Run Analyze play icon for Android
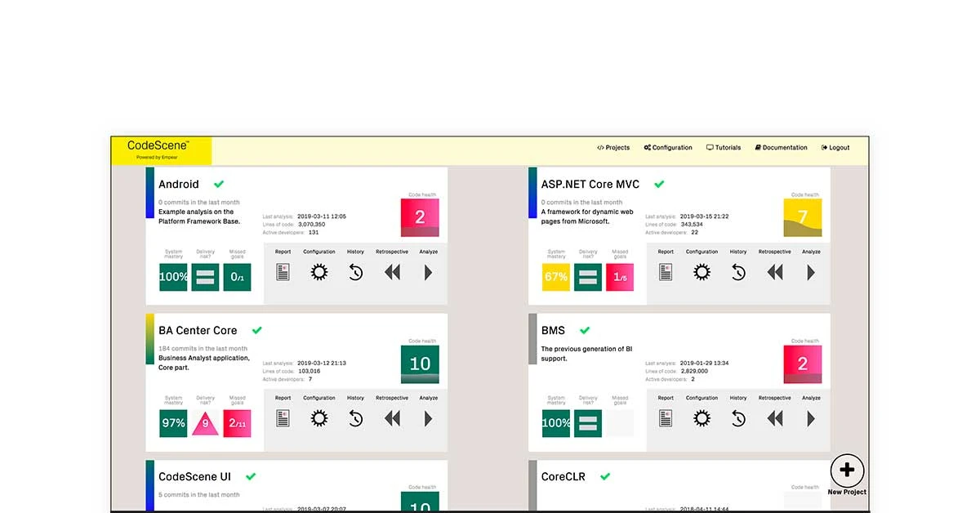The width and height of the screenshot is (980, 513). coord(428,273)
